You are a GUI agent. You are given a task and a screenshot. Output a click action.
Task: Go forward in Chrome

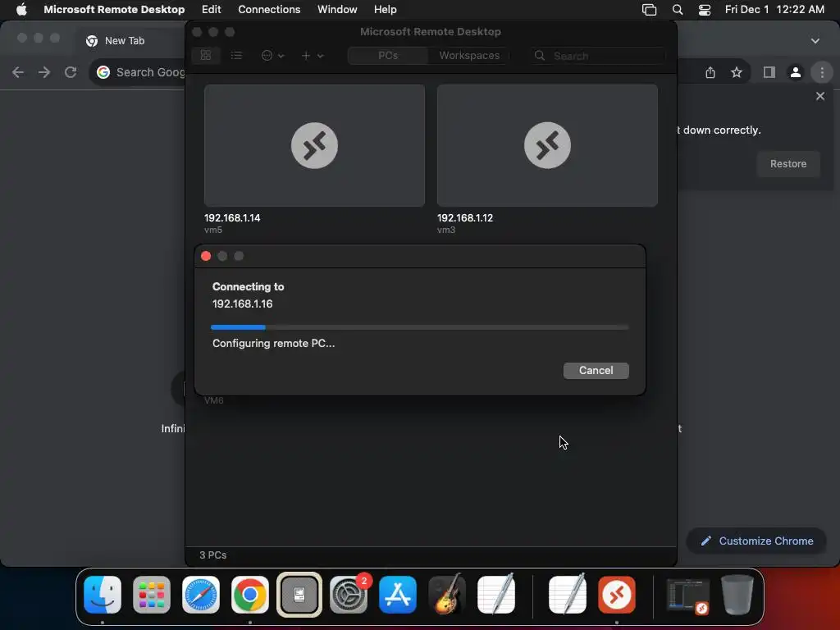(44, 72)
